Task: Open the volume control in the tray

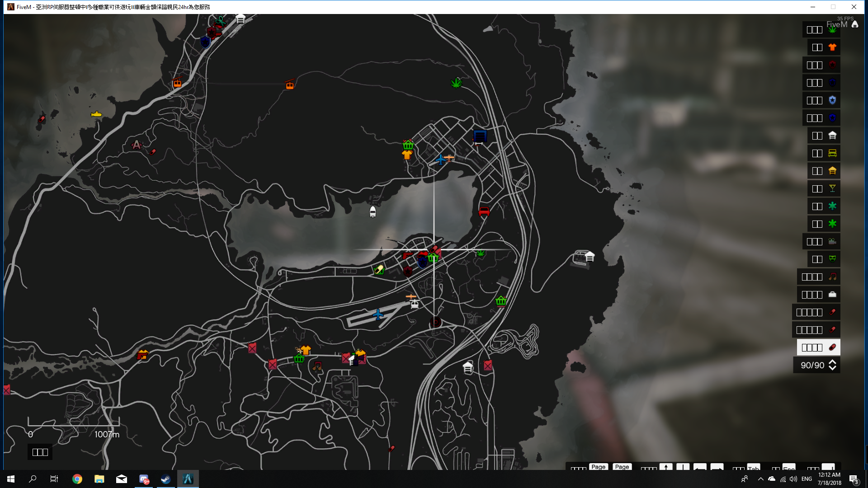Action: 793,479
